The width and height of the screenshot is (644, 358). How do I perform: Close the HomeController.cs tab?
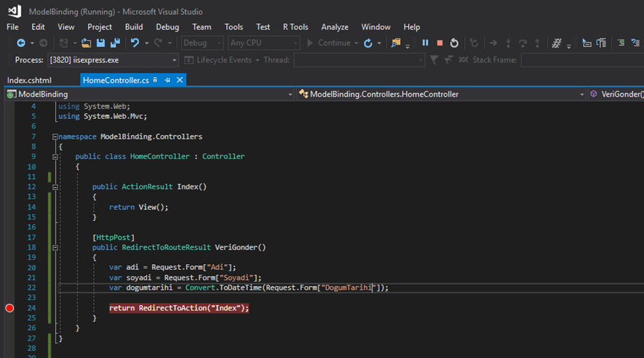pyautogui.click(x=179, y=80)
